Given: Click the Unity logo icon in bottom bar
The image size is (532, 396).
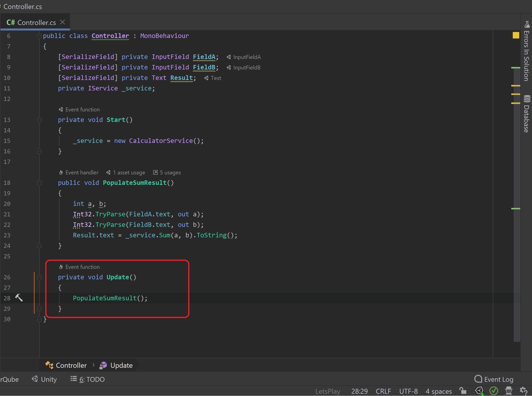Looking at the screenshot, I should (35, 379).
